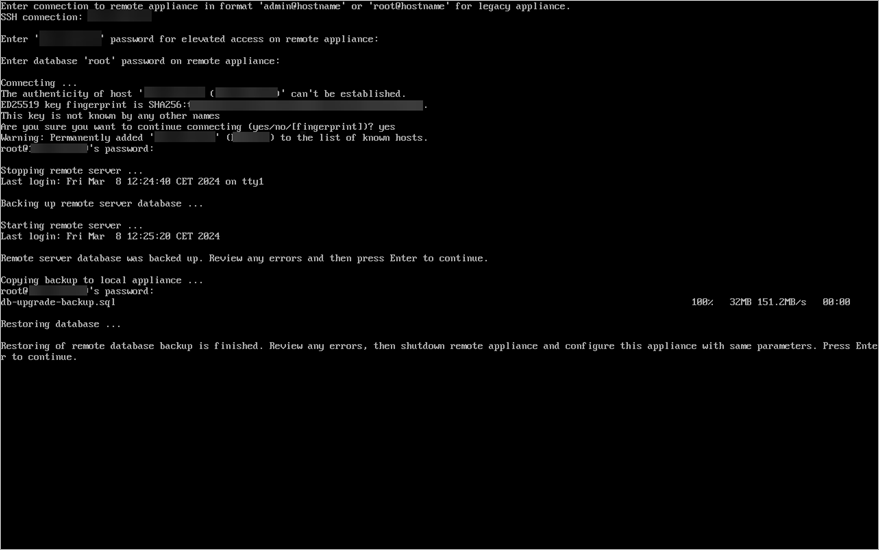Click the redacted SSH connection field

[x=119, y=16]
